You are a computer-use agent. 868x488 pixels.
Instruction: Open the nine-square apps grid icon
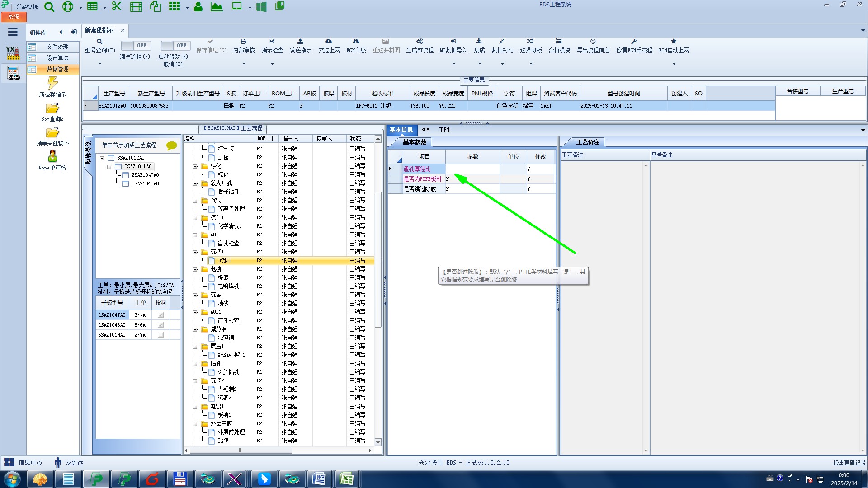[175, 6]
